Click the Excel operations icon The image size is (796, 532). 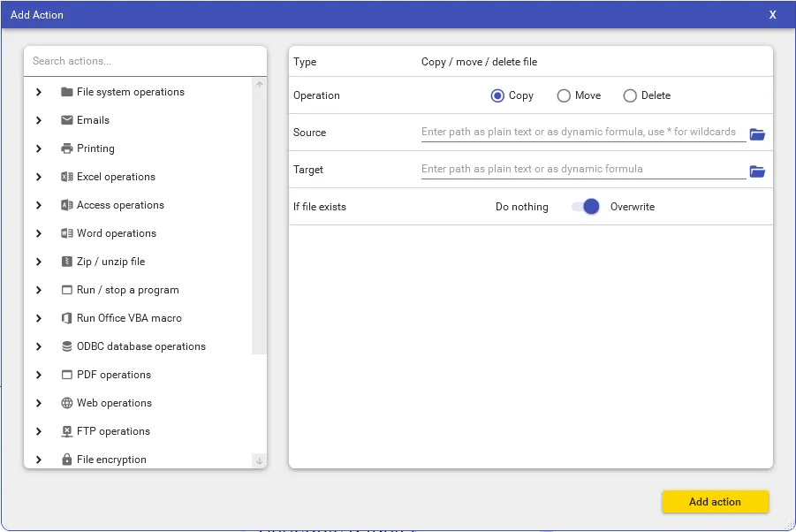(67, 177)
